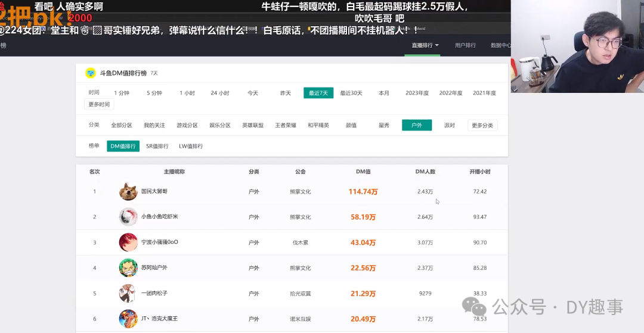
Task: Switch to LW值排行 list
Action: click(191, 146)
